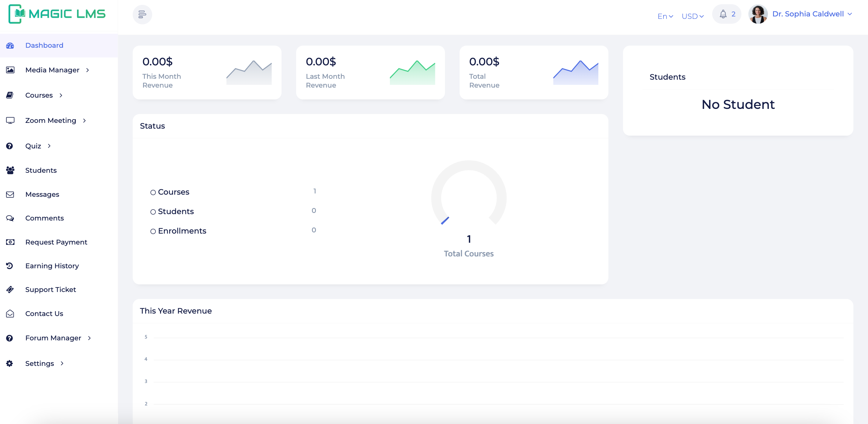Toggle the Courses legend marker in Status
868x424 pixels.
153,192
